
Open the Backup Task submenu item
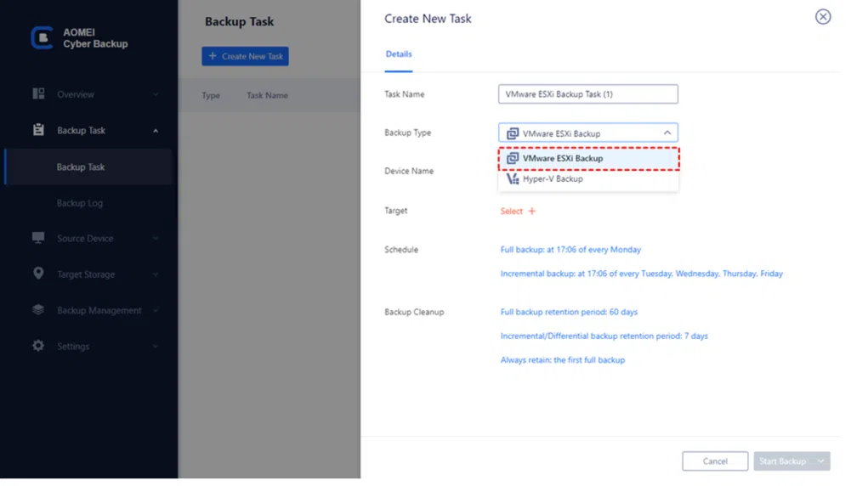pyautogui.click(x=88, y=167)
